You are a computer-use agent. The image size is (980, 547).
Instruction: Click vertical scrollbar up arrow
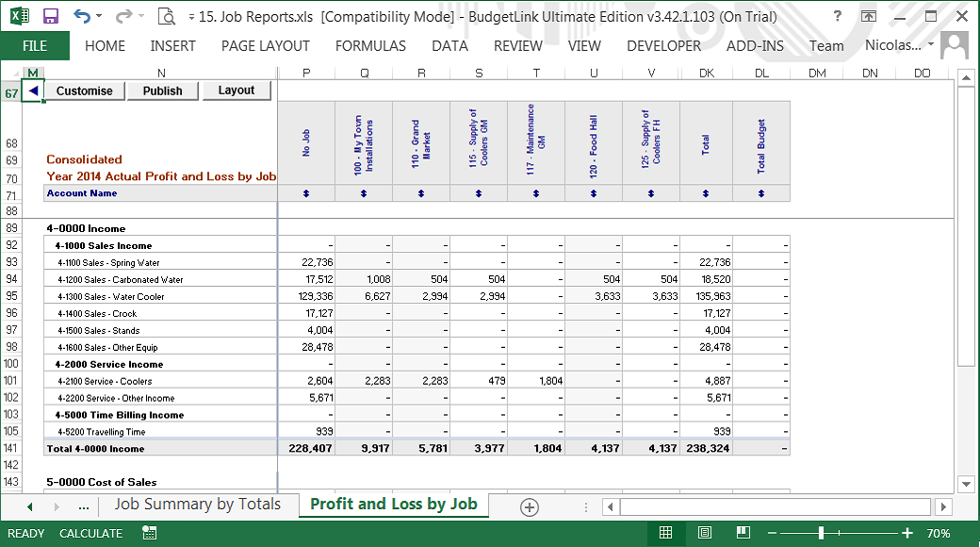[966, 78]
